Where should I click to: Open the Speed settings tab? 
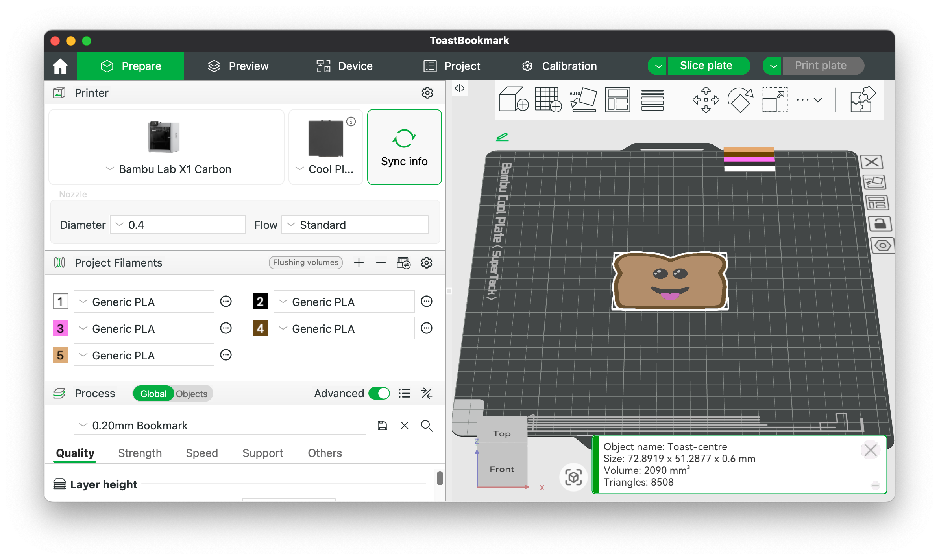[201, 453]
